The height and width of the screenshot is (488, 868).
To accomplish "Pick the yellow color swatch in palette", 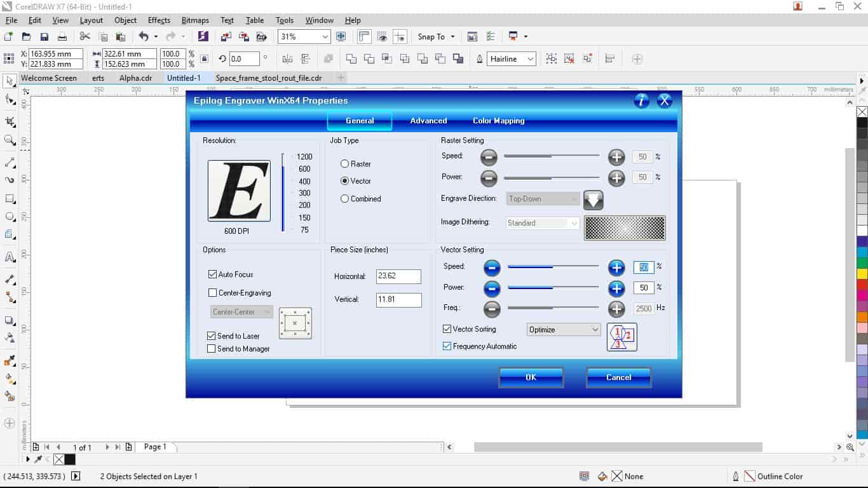I will pos(862,274).
